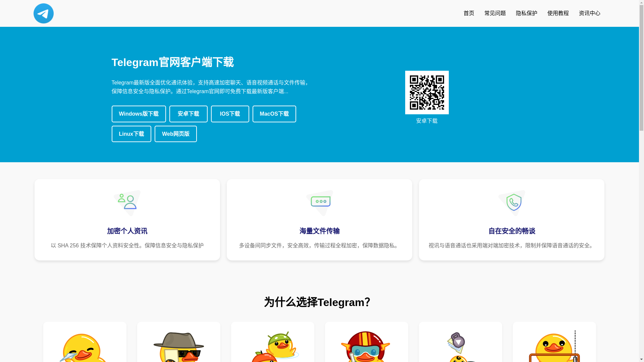Click the 安卓下载 button
The width and height of the screenshot is (644, 362).
click(189, 114)
